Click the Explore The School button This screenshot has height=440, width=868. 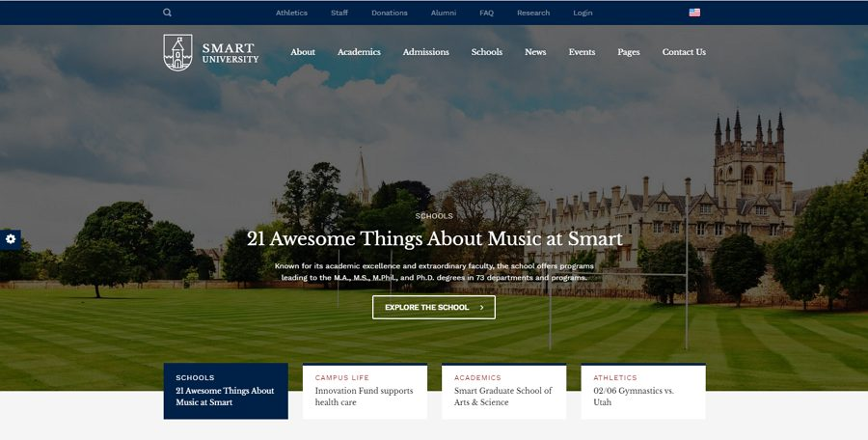click(434, 307)
